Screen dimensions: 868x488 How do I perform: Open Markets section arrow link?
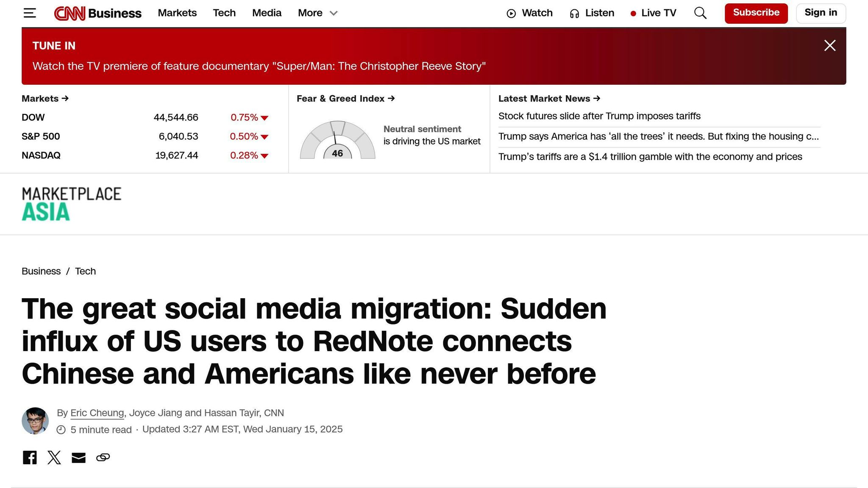[45, 98]
